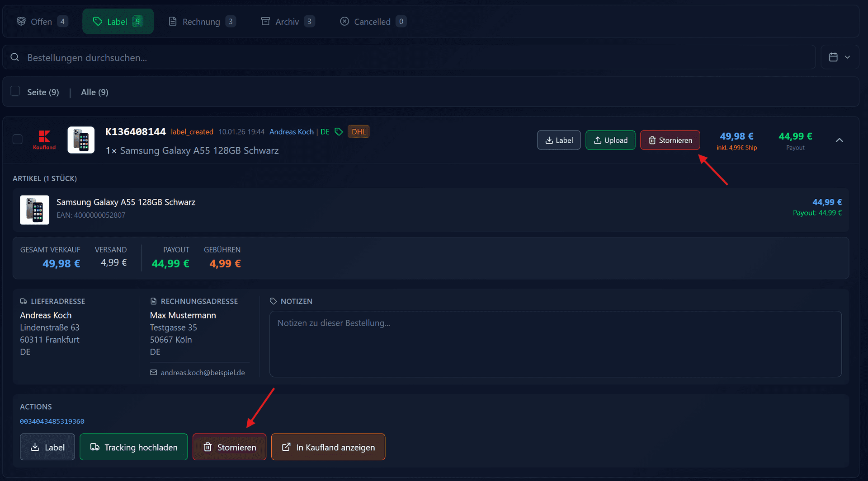
Task: Click into the Notizen text field
Action: tap(555, 344)
